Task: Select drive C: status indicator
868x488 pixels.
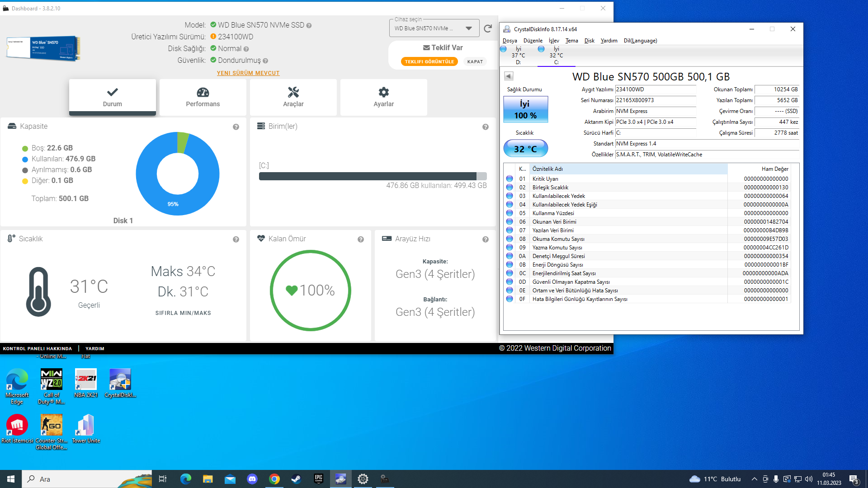Action: (x=556, y=55)
